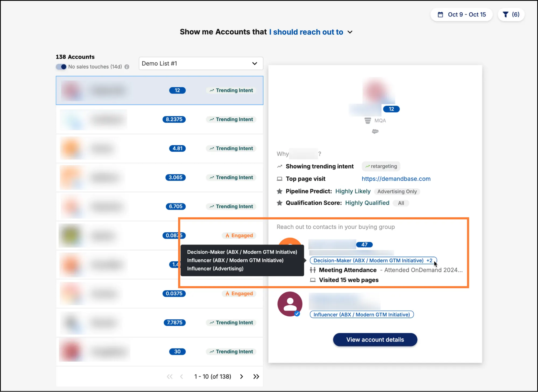Go to the next page of accounts
Screen dimensions: 538x392
pos(241,376)
